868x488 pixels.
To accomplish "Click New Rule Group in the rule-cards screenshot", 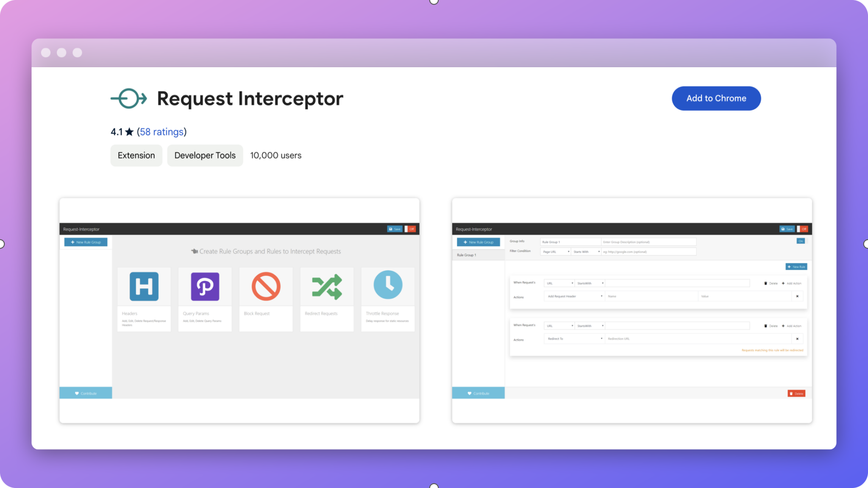I will tap(86, 242).
